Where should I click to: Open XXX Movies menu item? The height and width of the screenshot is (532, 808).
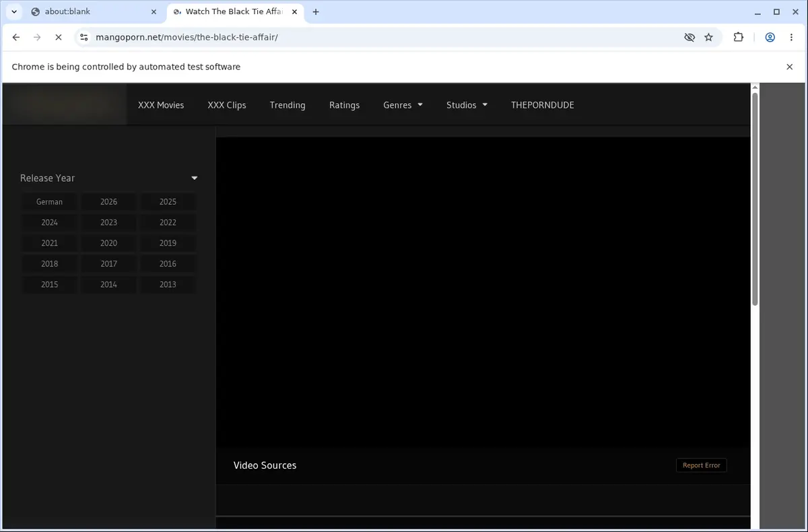pyautogui.click(x=161, y=105)
